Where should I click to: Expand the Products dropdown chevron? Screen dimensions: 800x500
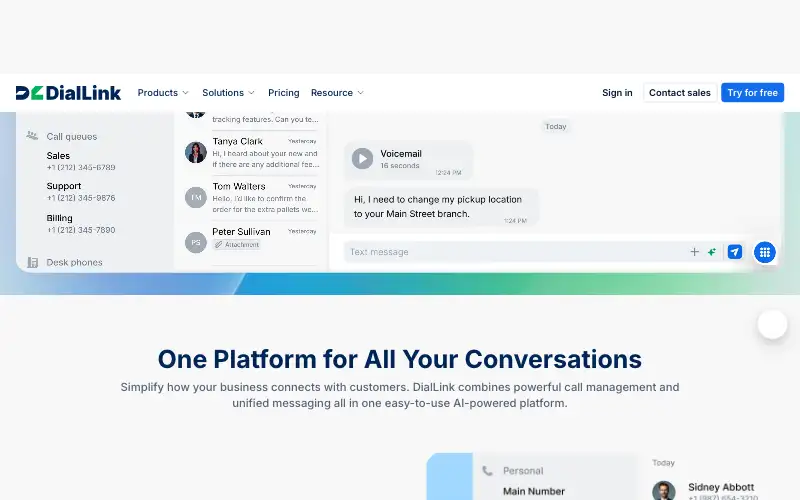click(186, 93)
